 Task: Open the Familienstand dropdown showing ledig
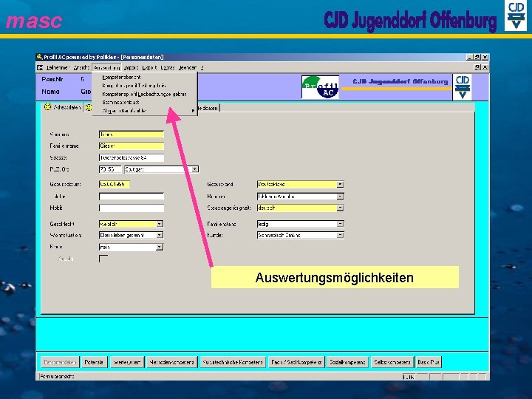(340, 224)
